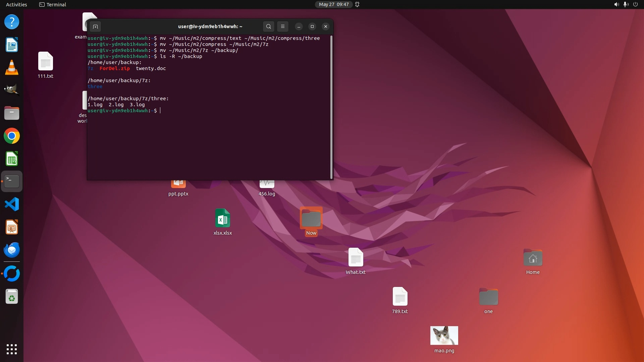Open Thunderbird mail from dock
Viewport: 644px width, 362px height.
[x=12, y=250]
